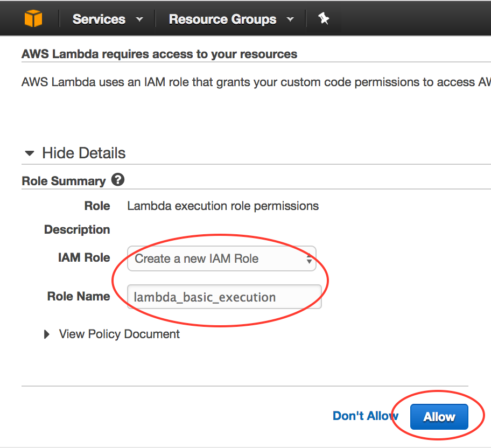The width and height of the screenshot is (491, 448).
Task: Click the Role Name field label
Action: coord(79,296)
